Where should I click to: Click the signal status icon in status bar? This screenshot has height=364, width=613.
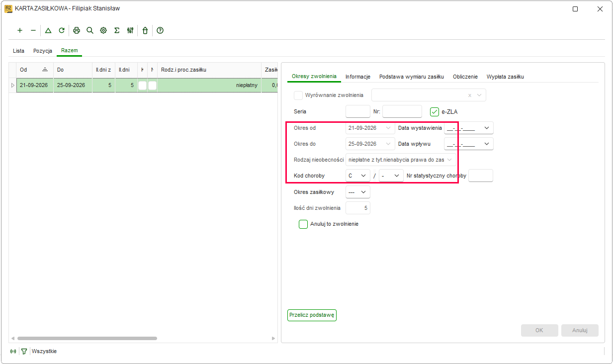[x=13, y=351]
